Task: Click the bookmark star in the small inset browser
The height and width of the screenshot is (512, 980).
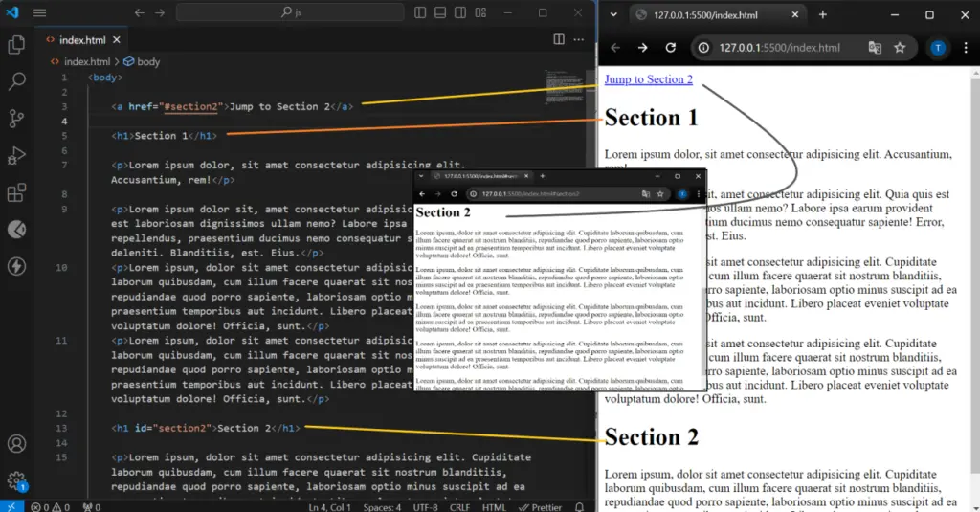Action: click(660, 194)
